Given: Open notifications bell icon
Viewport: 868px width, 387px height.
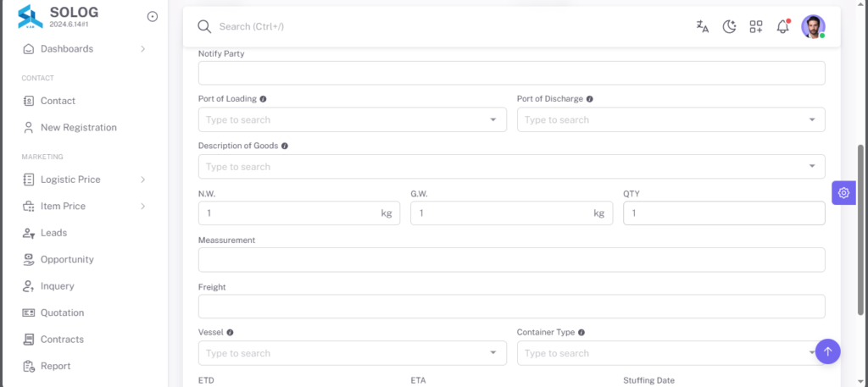Looking at the screenshot, I should click(782, 26).
